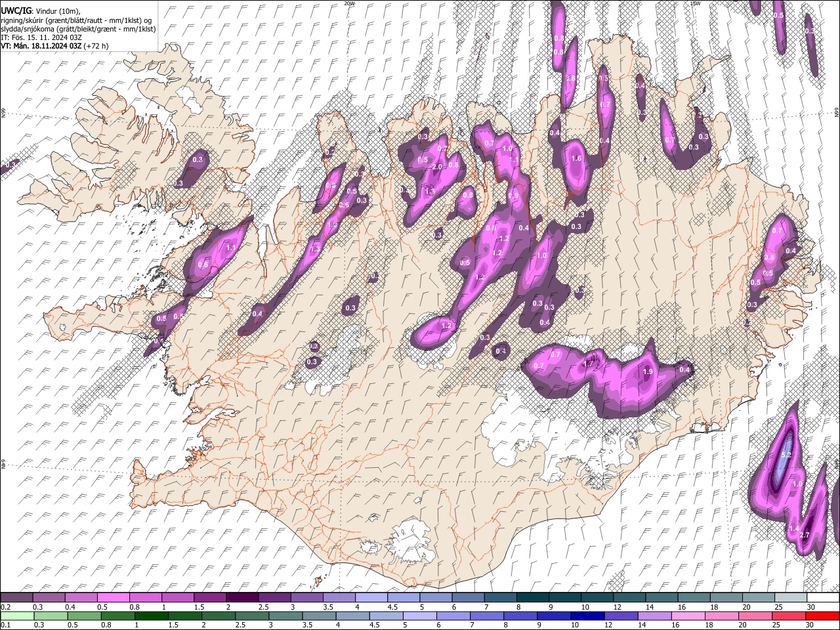Click the bottom-row swatch between 0.1 and 0.3
This screenshot has height=630, width=840.
(x=16, y=616)
